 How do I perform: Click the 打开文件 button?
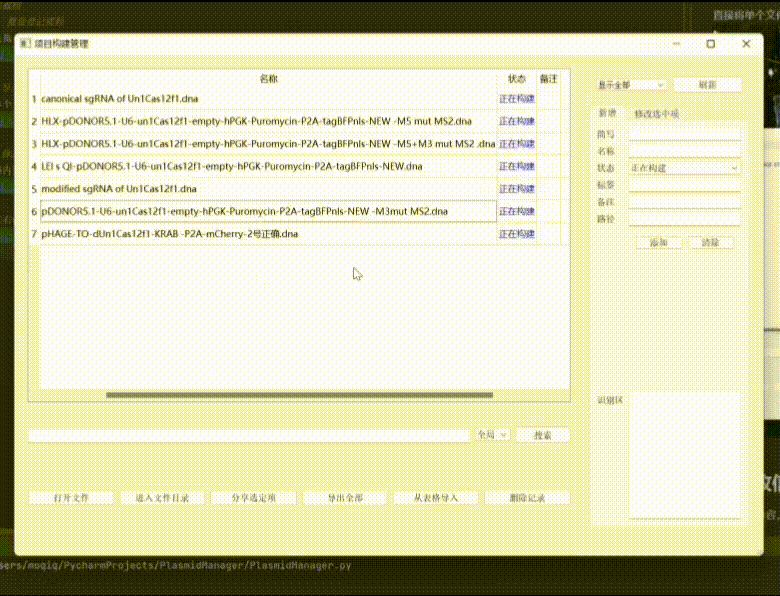coord(71,497)
